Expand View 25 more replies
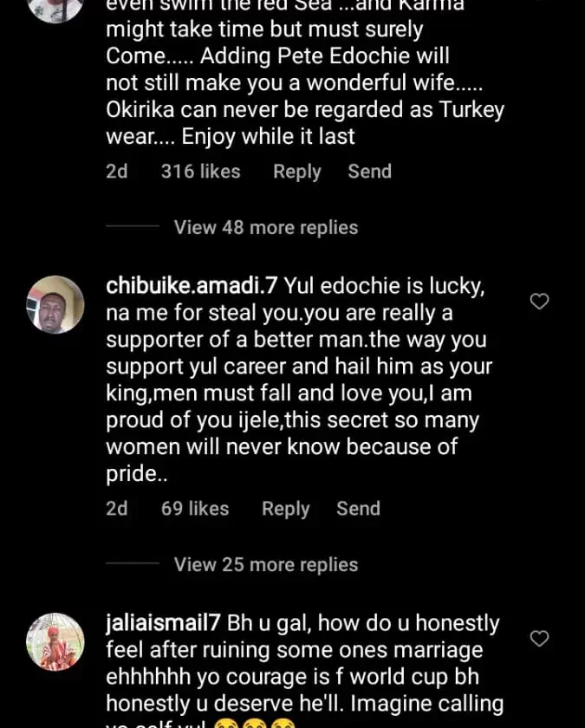Viewport: 585px width, 728px height. click(x=265, y=564)
